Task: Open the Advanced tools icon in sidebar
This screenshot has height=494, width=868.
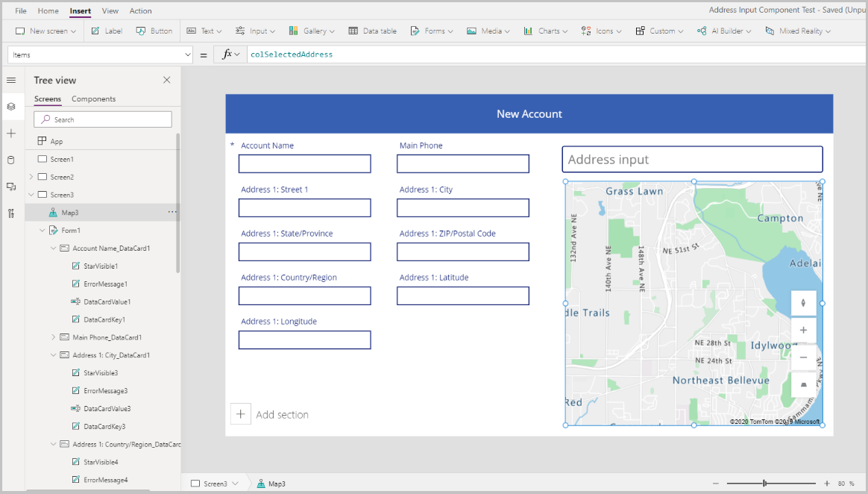Action: (11, 213)
